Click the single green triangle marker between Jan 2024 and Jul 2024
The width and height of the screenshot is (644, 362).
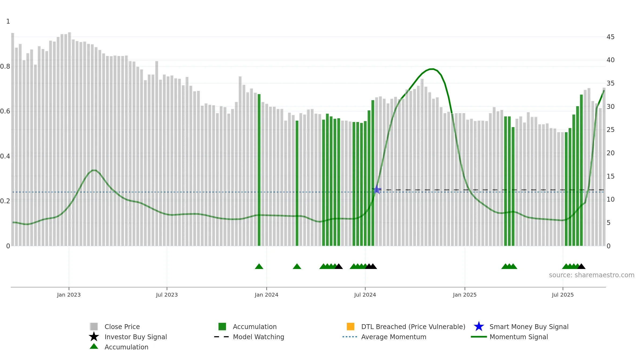coord(297,266)
